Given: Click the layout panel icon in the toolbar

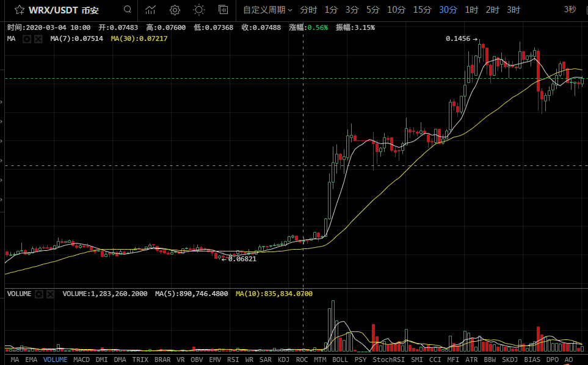Looking at the screenshot, I should point(223,10).
